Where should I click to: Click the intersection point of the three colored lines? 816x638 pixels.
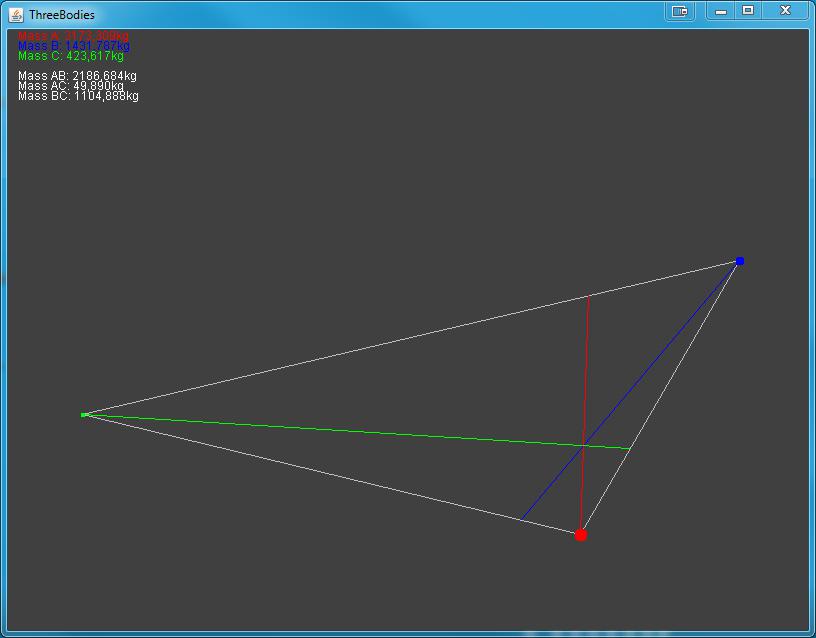point(584,445)
